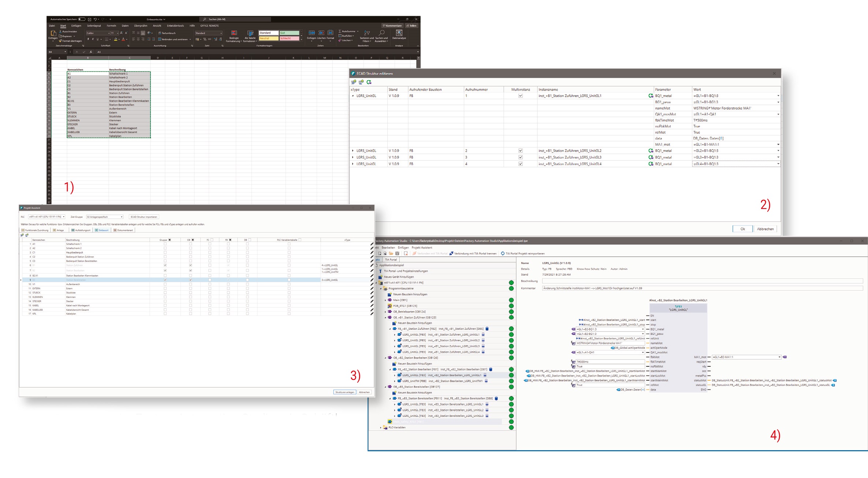Click the ECAD-Struktur importieren button
Image resolution: width=868 pixels, height=478 pixels.
coord(144,217)
